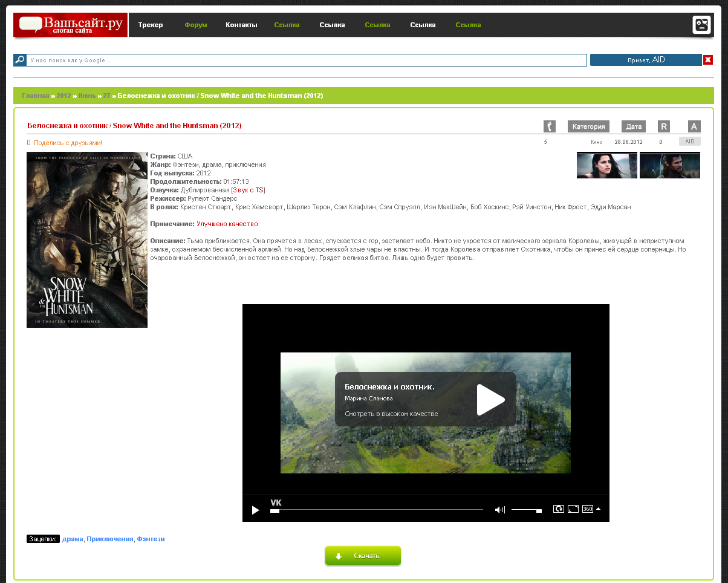728x583 pixels.
Task: Go to the Форум menu item
Action: click(x=196, y=25)
